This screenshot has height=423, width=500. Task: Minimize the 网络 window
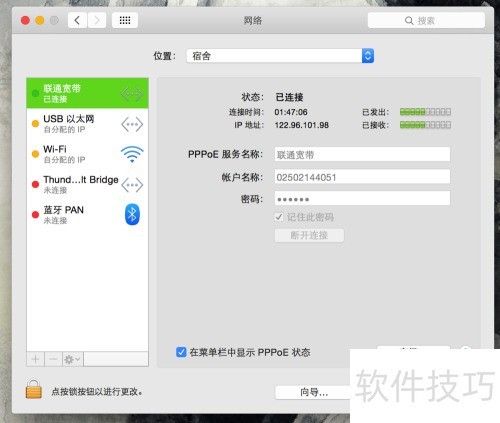[x=40, y=20]
